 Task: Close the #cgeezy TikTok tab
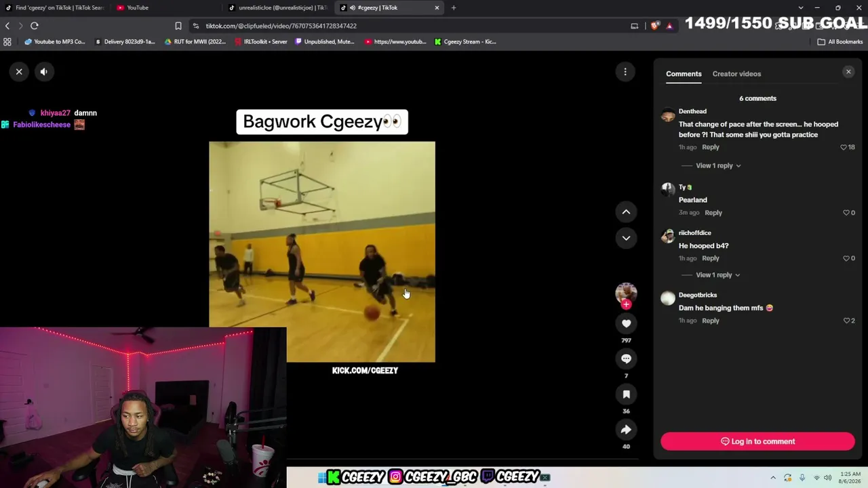click(x=437, y=7)
